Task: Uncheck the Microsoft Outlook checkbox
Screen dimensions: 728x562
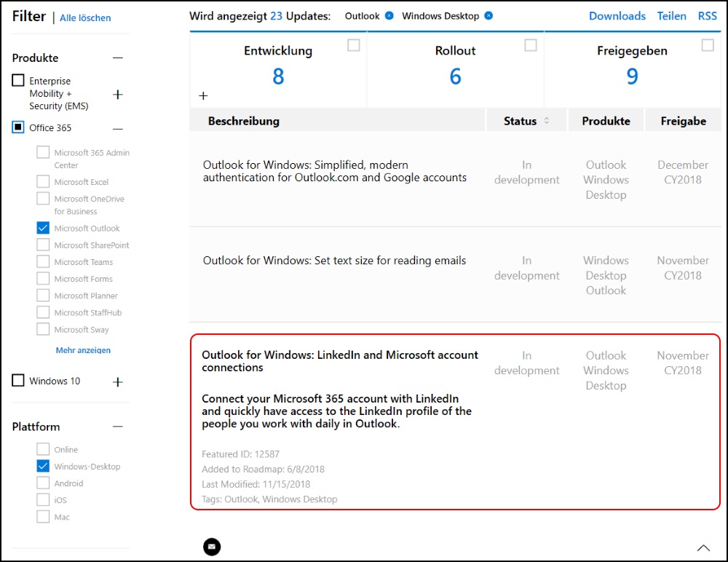Action: pos(43,228)
